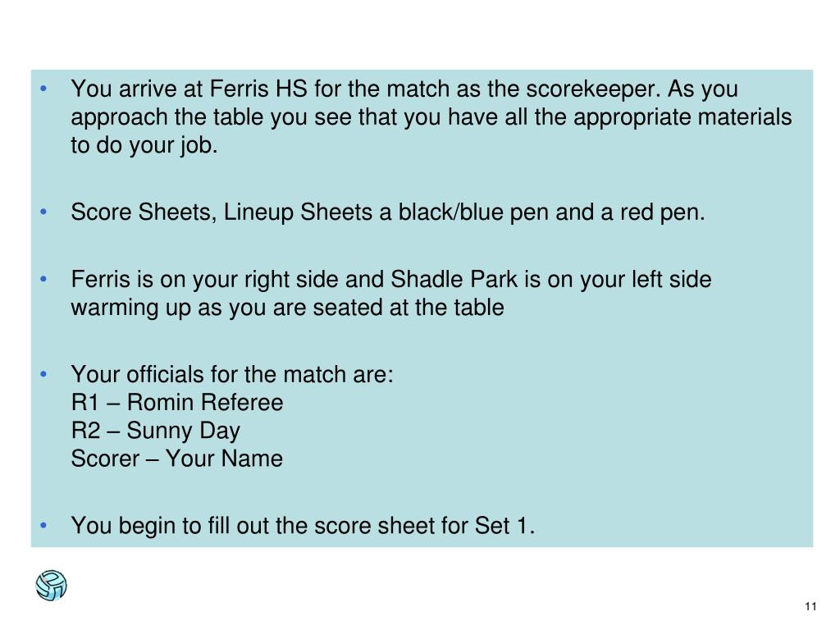Click the bullet dot before 'You arrive'
The height and width of the screenshot is (630, 840).
pyautogui.click(x=44, y=89)
